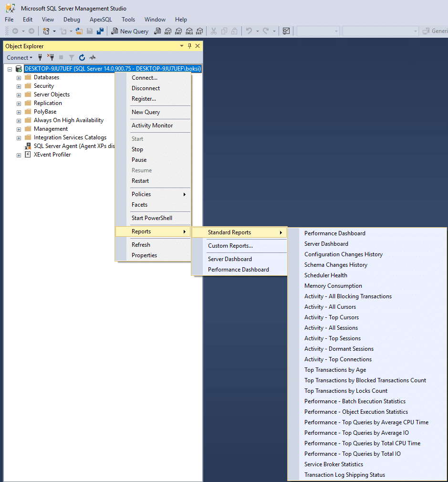This screenshot has height=482, width=448.
Task: Expand the Security folder node
Action: point(19,86)
